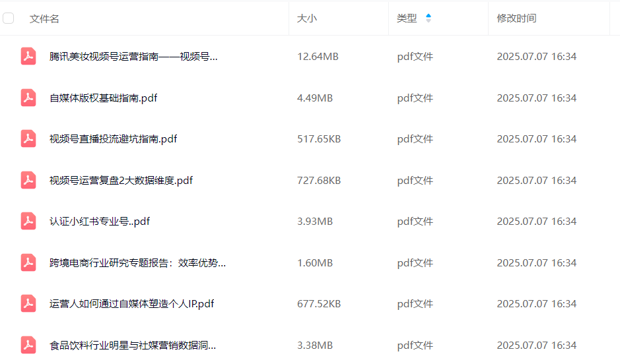620x364 pixels.
Task: Click PDF icon beside 视频号直播投流避坑指南.pdf
Action: (x=28, y=139)
